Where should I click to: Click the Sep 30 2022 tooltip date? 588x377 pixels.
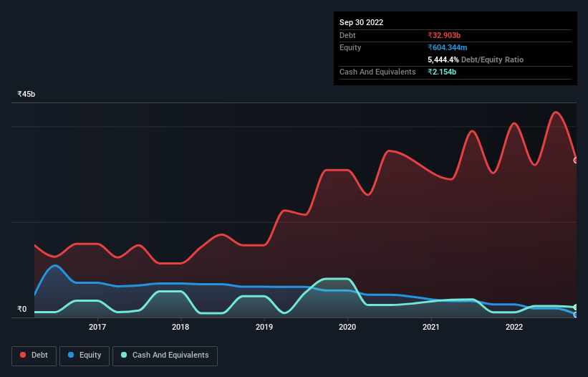point(361,22)
